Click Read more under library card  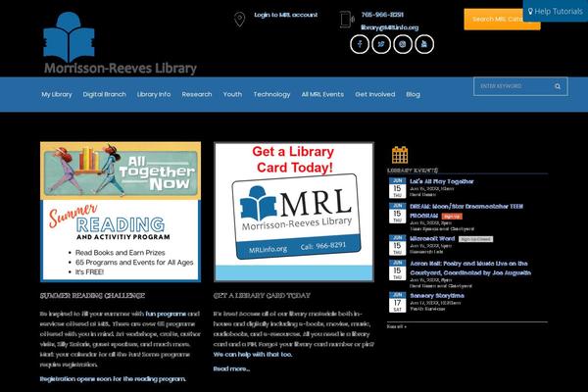point(231,368)
